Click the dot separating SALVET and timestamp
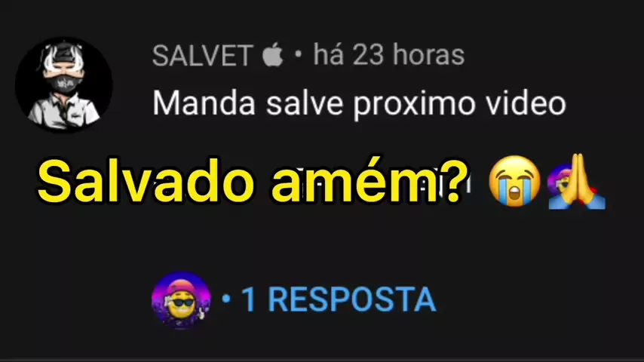 (299, 54)
